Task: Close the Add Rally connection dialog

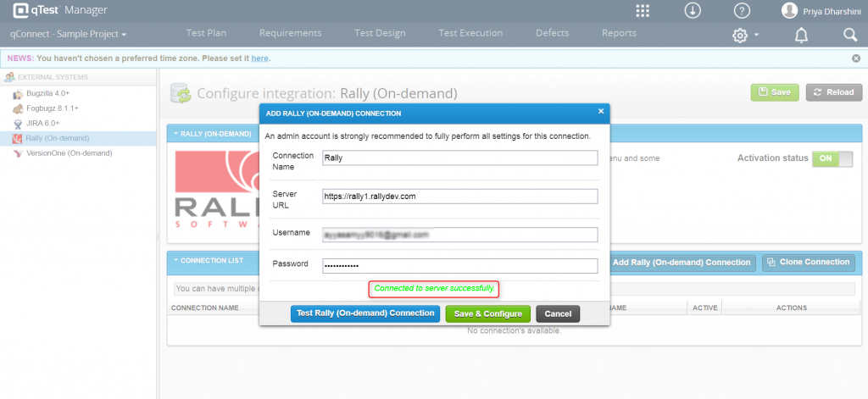Action: point(601,111)
